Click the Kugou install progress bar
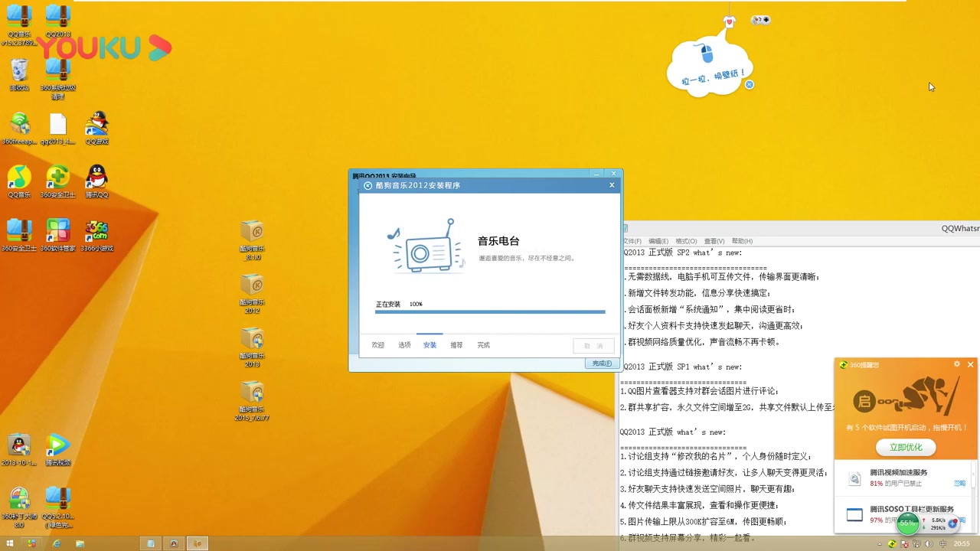The width and height of the screenshot is (980, 551). click(x=490, y=311)
